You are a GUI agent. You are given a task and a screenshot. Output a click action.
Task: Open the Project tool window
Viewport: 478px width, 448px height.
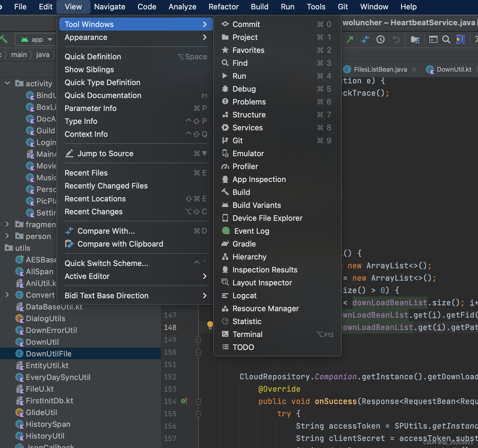277,37
